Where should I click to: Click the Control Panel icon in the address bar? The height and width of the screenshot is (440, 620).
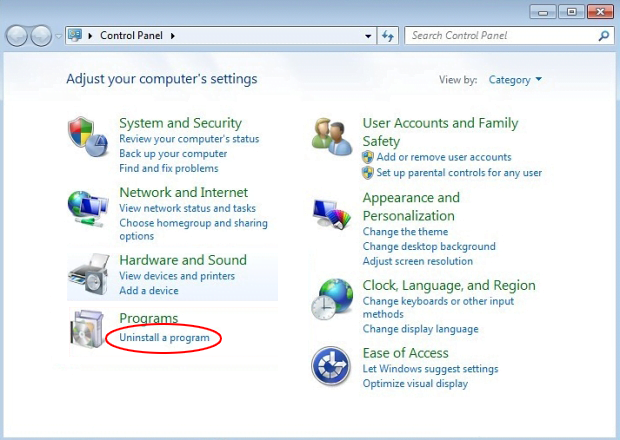[75, 36]
